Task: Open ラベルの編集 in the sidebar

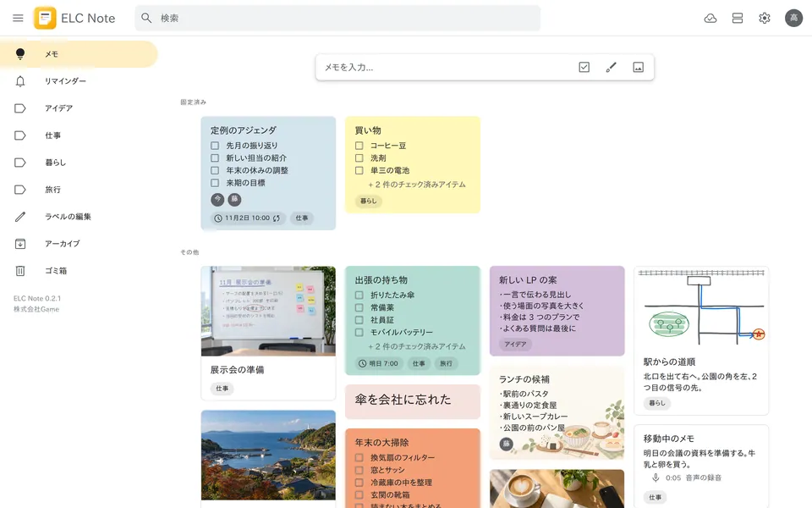Action: pos(79,217)
